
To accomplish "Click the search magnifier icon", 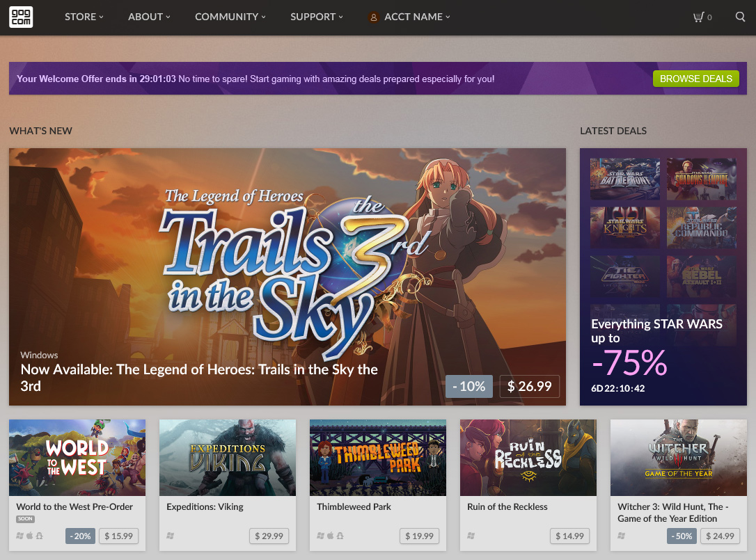I will pyautogui.click(x=740, y=17).
